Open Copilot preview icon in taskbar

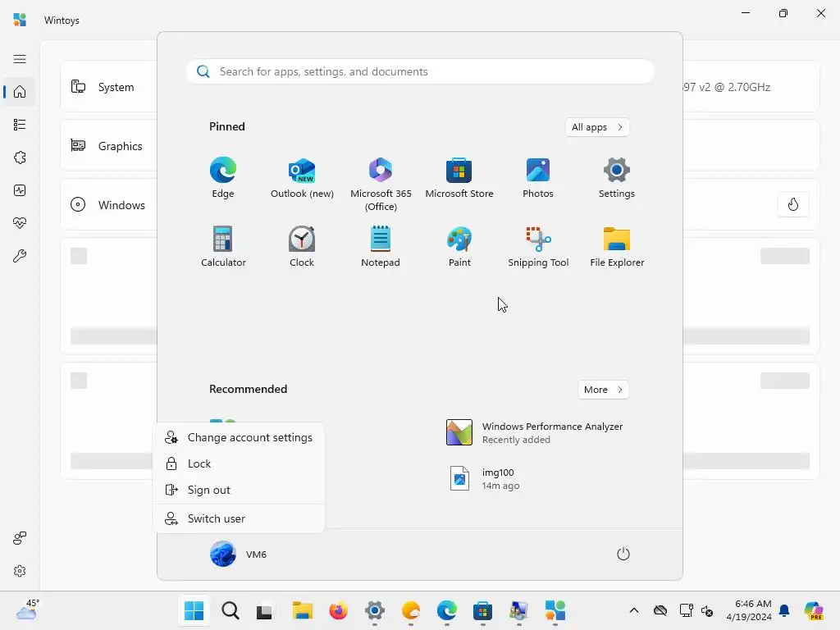coord(814,610)
